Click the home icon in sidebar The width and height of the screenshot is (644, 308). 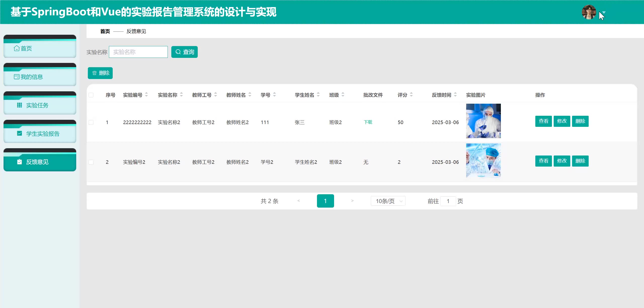pos(17,48)
